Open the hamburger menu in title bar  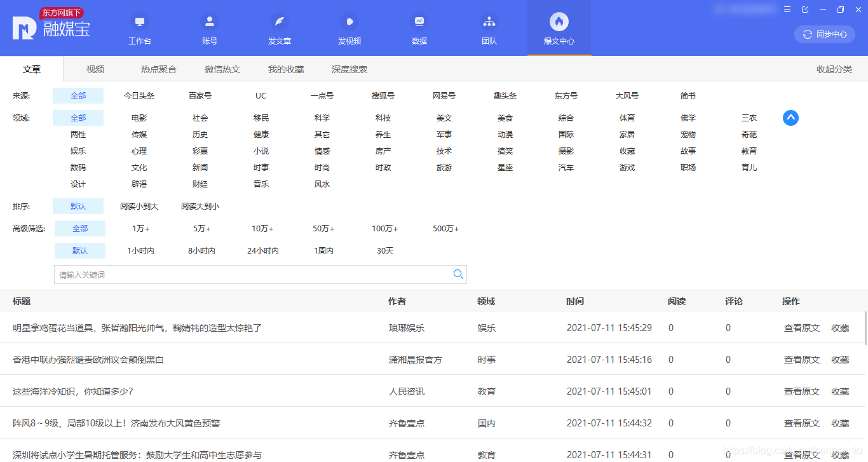tap(787, 10)
